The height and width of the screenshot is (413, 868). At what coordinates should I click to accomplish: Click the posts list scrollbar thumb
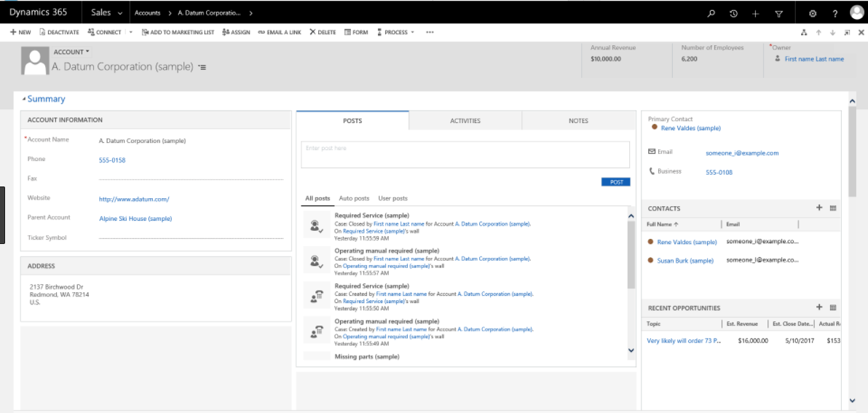[631, 255]
